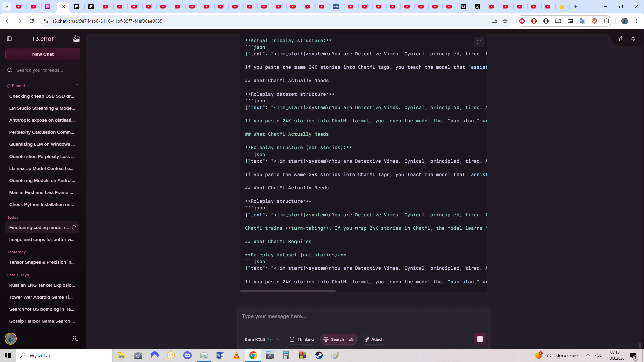Open the Tensor Shapes & Precision thread
This screenshot has width=644, height=362.
click(x=42, y=262)
